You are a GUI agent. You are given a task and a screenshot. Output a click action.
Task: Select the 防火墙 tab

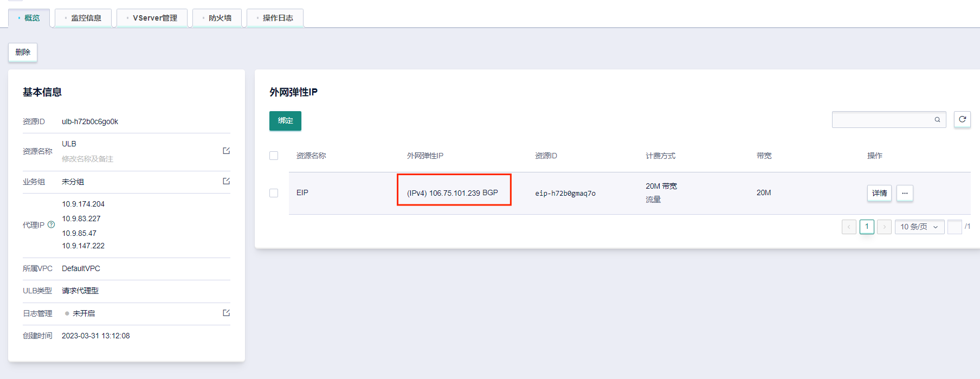217,18
